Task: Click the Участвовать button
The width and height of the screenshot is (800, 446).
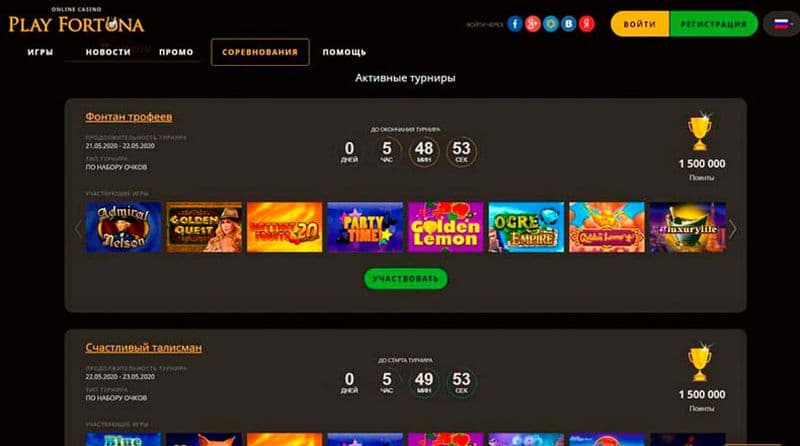Action: 406,279
